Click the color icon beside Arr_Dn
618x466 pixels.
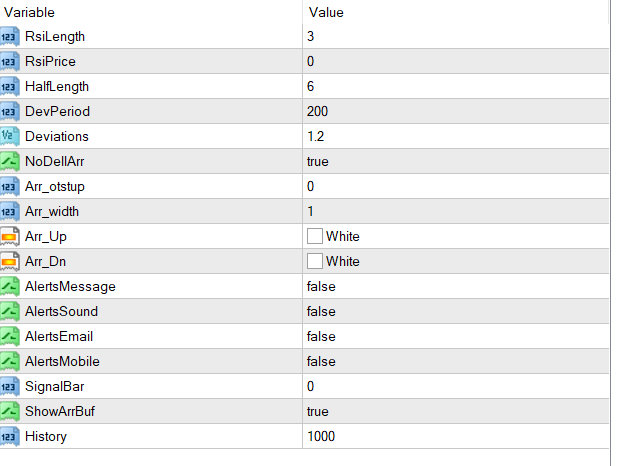(10, 262)
